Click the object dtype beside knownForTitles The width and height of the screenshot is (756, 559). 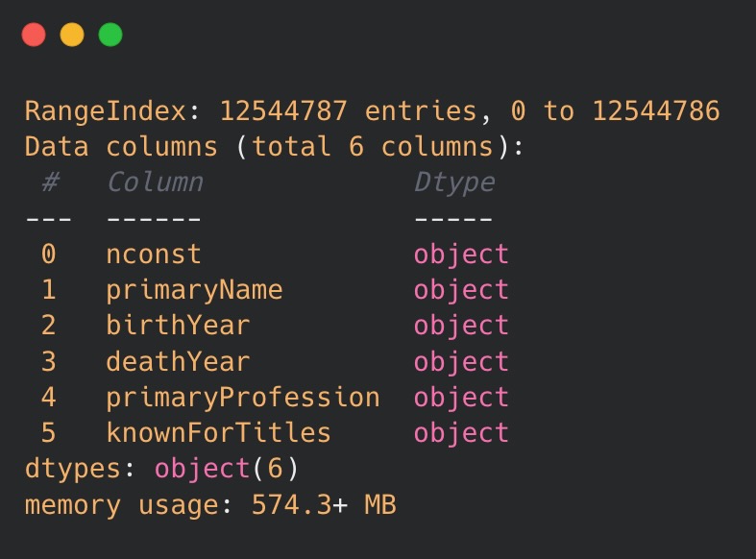(461, 433)
